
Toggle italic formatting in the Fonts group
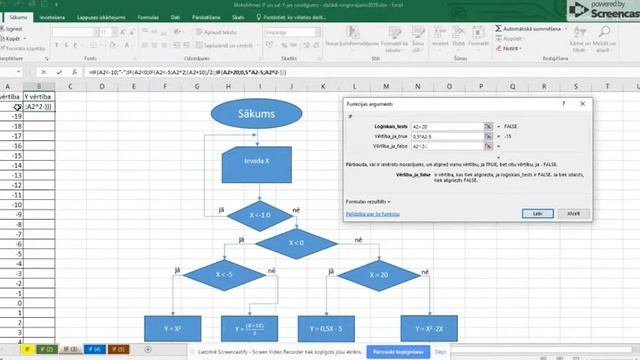(x=66, y=45)
